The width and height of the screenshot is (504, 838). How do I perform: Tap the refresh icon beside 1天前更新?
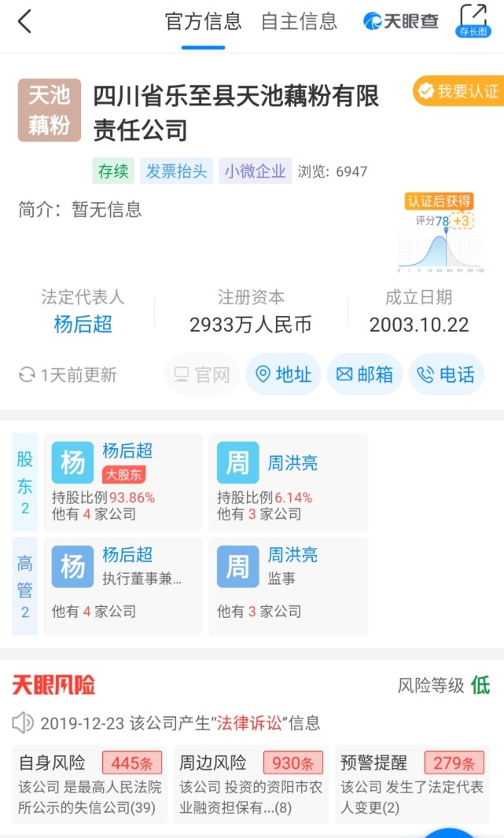coord(27,375)
